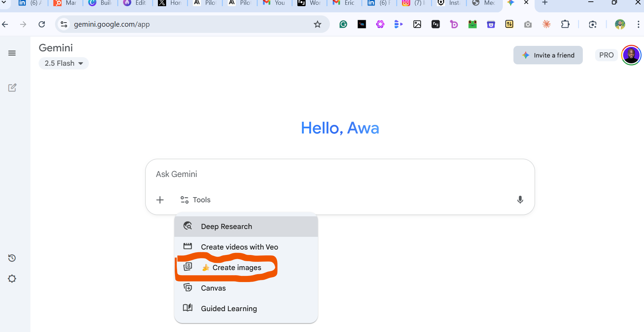Open the browser Extensions puzzle icon

click(565, 24)
